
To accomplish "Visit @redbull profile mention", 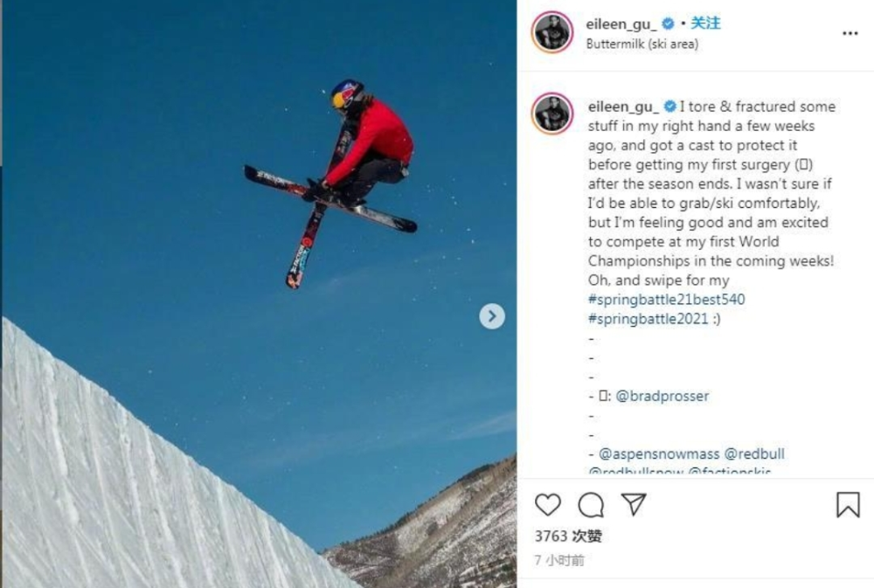I will tap(754, 453).
